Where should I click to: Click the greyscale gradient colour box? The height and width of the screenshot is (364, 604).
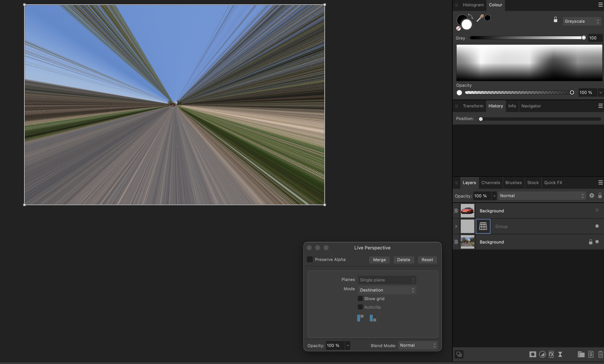pyautogui.click(x=529, y=63)
